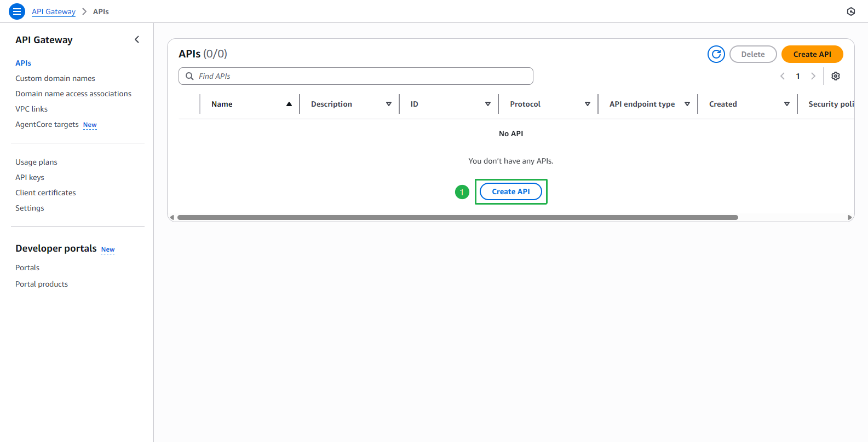Sort by Description column arrow
Image resolution: width=868 pixels, height=442 pixels.
(389, 104)
